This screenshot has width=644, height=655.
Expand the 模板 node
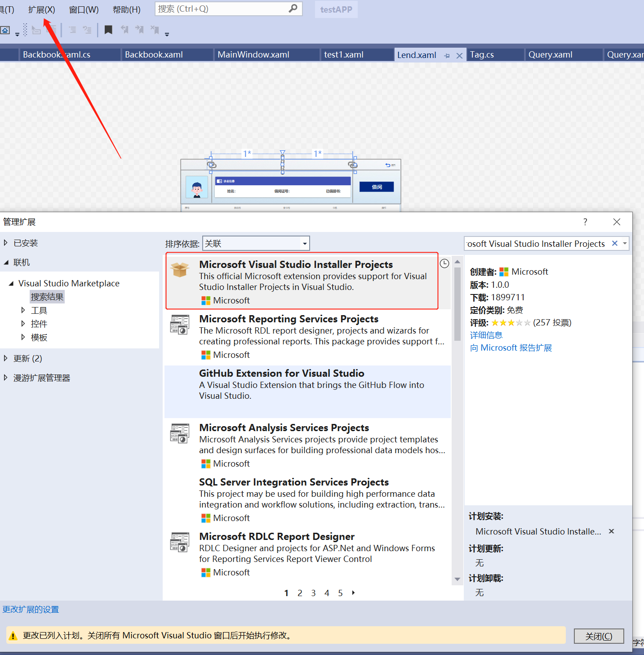pyautogui.click(x=23, y=337)
